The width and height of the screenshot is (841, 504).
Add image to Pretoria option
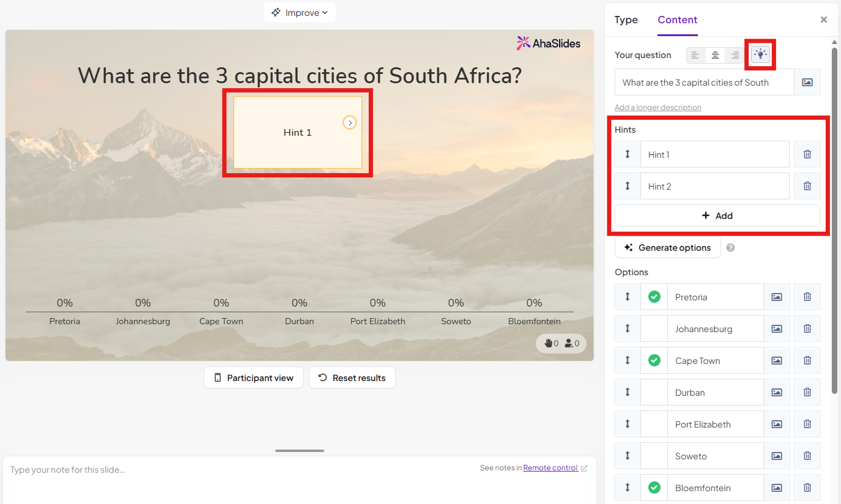click(x=776, y=297)
